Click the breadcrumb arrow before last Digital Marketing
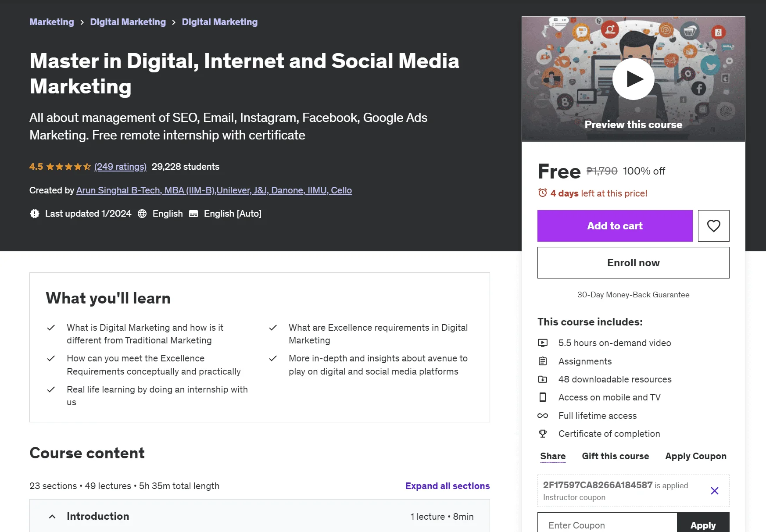766x532 pixels. (x=174, y=22)
